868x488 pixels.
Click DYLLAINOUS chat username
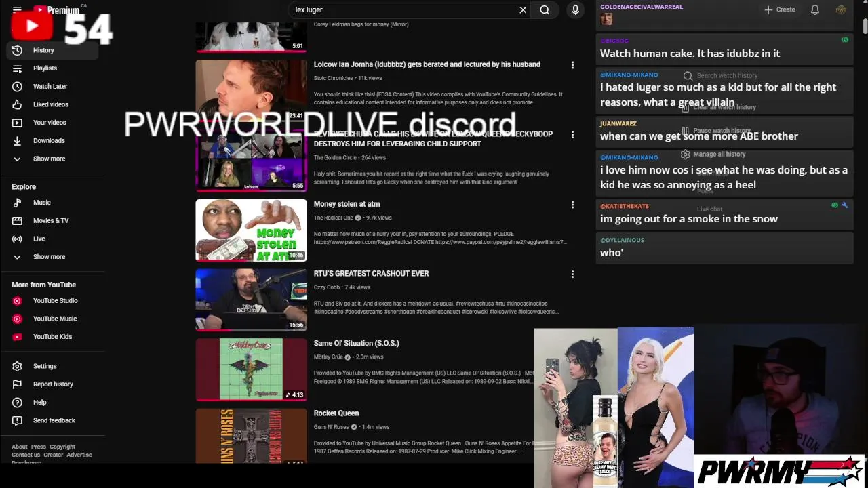point(622,240)
